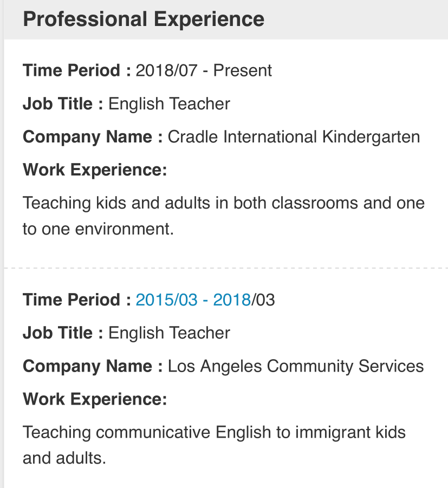Click the dashed divider between job entries
This screenshot has height=488, width=448.
pyautogui.click(x=226, y=268)
